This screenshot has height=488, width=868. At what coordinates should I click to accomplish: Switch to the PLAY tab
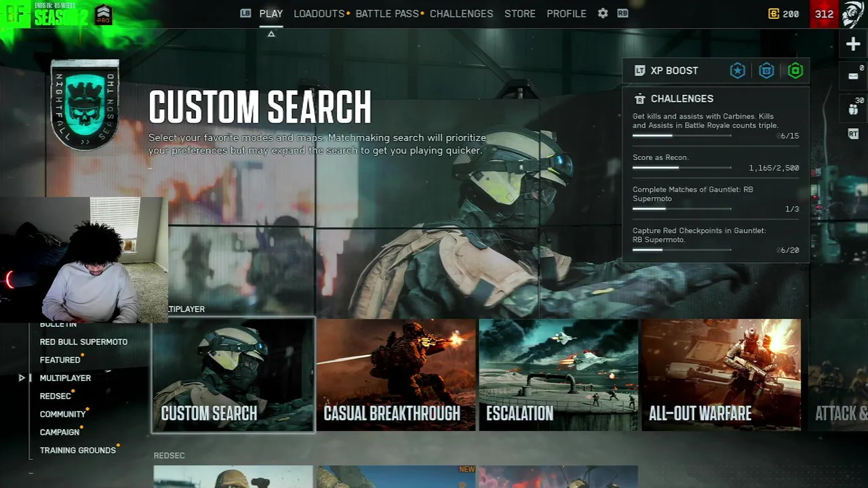[271, 14]
